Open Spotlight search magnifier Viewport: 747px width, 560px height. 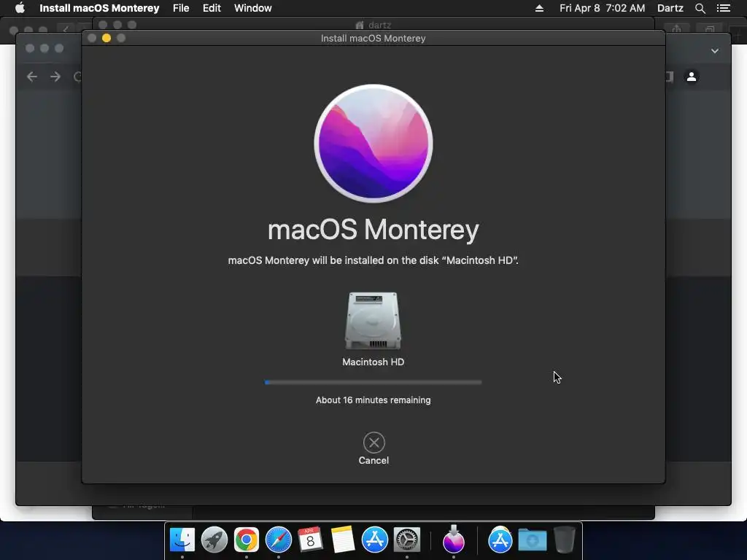click(x=700, y=8)
